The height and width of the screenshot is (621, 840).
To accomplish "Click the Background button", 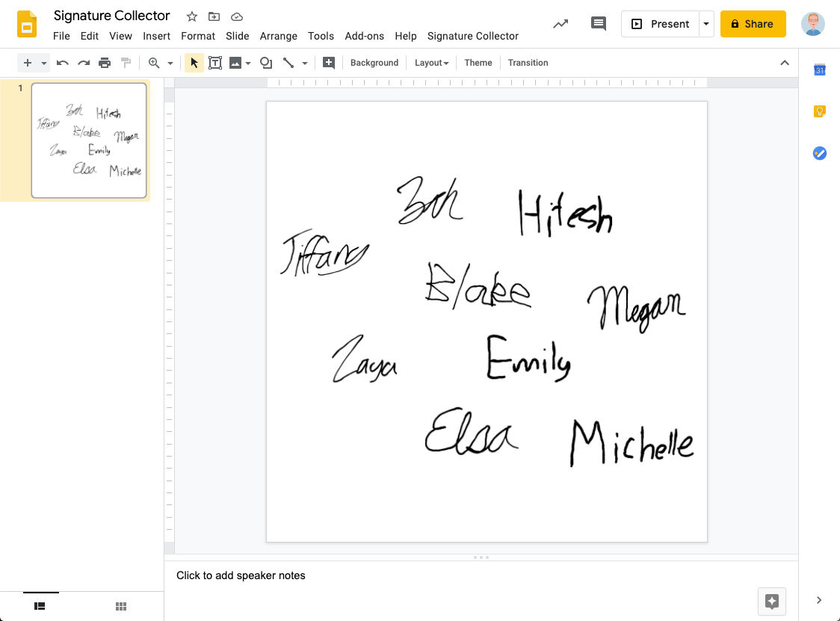I will (374, 63).
